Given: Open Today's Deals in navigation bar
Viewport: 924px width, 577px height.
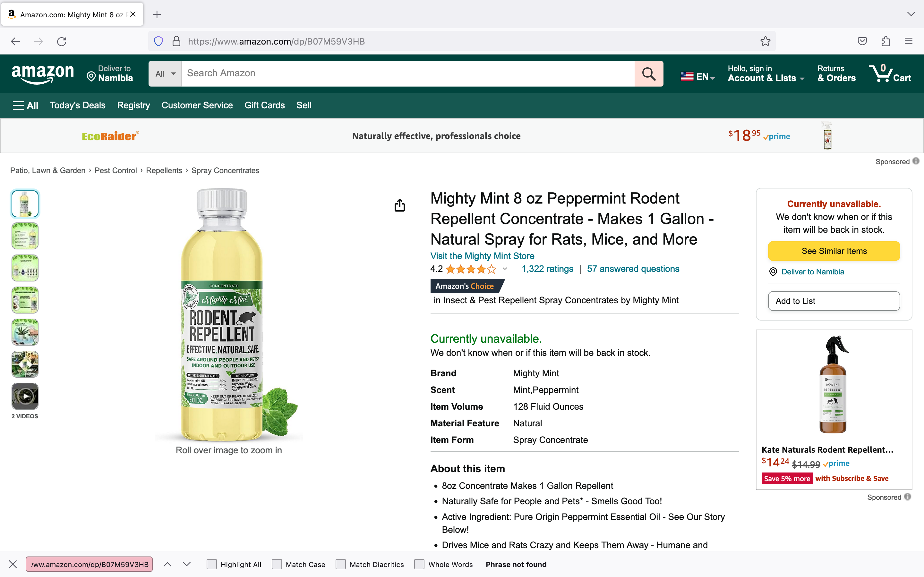Looking at the screenshot, I should 78,105.
